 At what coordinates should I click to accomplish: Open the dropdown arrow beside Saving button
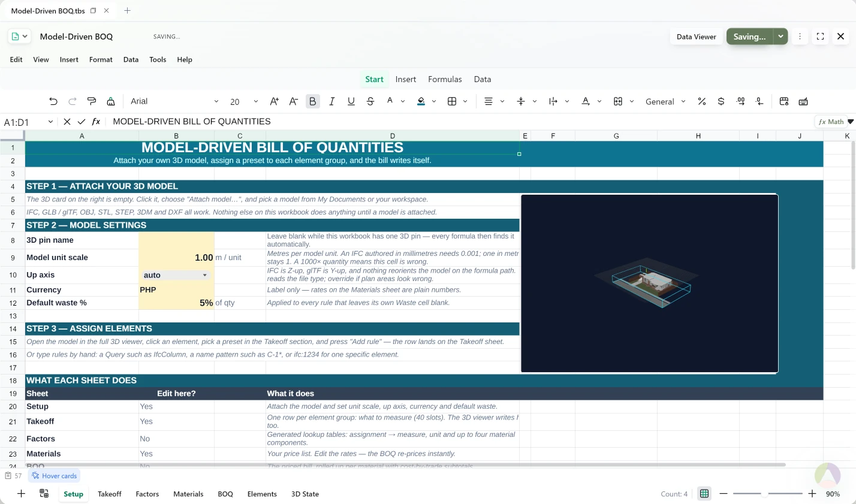pos(780,37)
